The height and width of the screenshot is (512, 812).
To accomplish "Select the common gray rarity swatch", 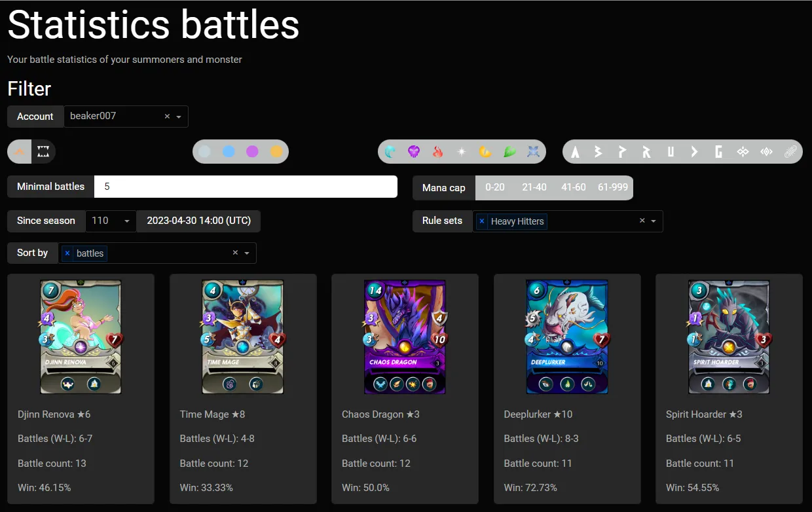I will (205, 152).
